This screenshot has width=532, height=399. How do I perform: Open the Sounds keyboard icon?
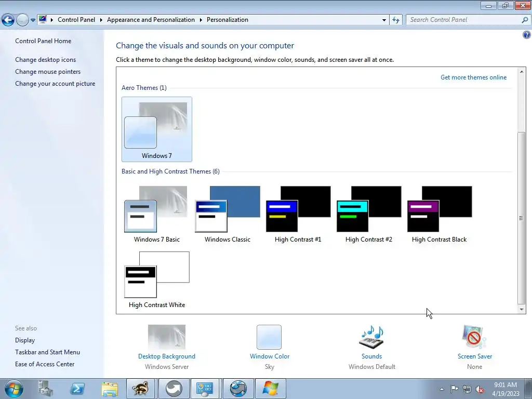click(371, 337)
